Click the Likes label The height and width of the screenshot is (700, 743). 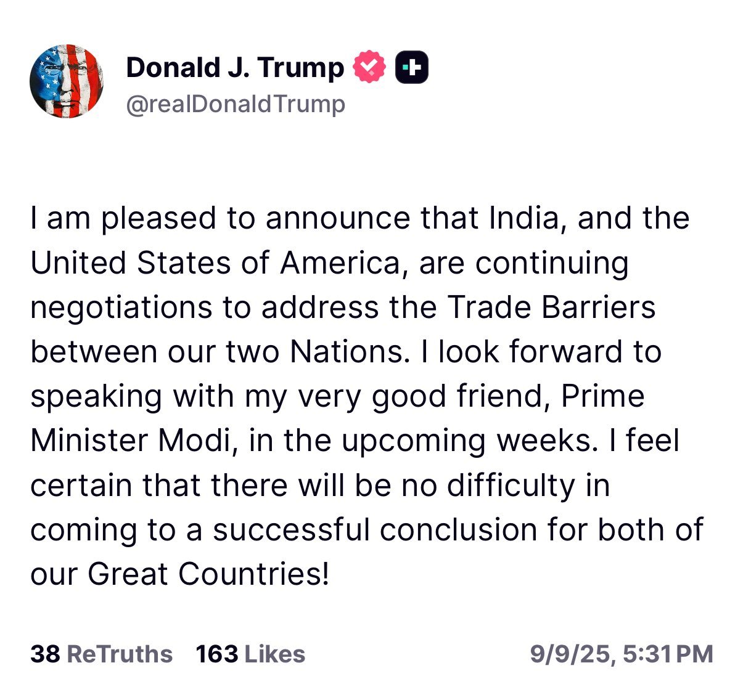(x=274, y=654)
